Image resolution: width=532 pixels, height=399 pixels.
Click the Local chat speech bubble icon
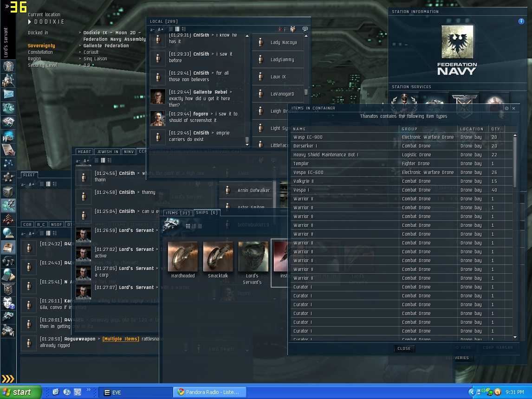305,29
